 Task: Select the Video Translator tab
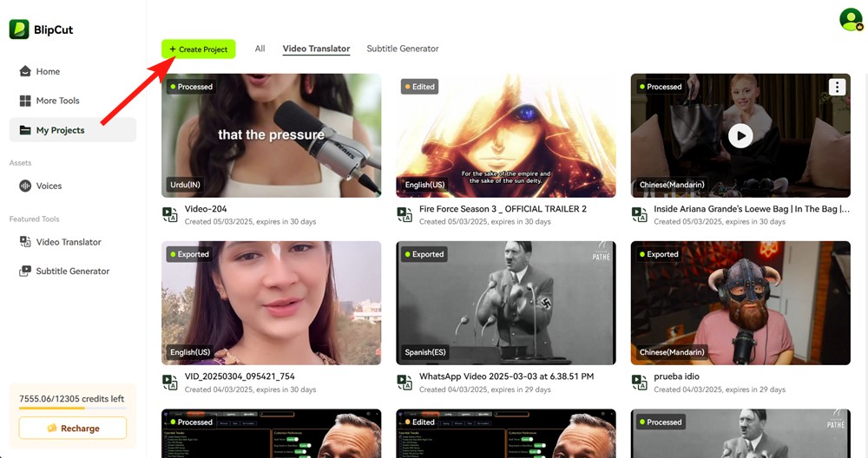(x=316, y=49)
